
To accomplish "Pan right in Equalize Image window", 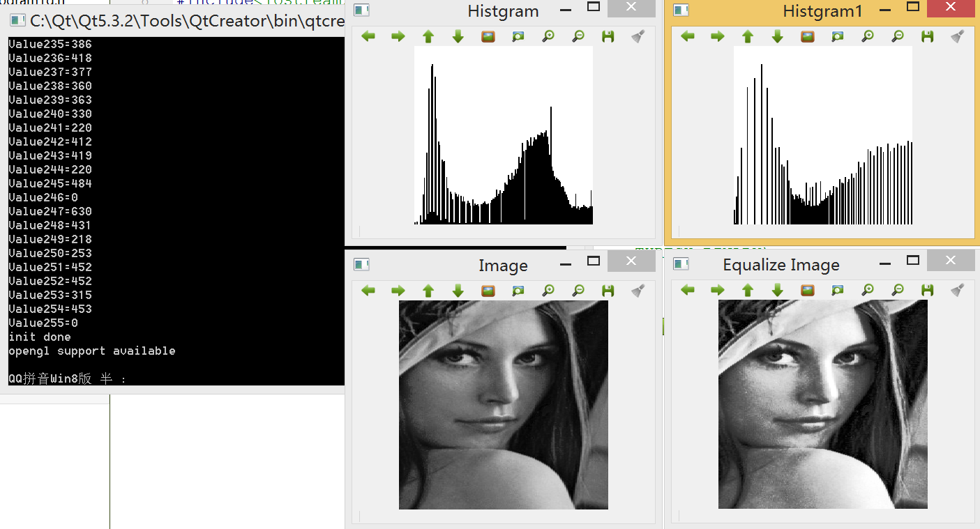I will click(x=718, y=290).
